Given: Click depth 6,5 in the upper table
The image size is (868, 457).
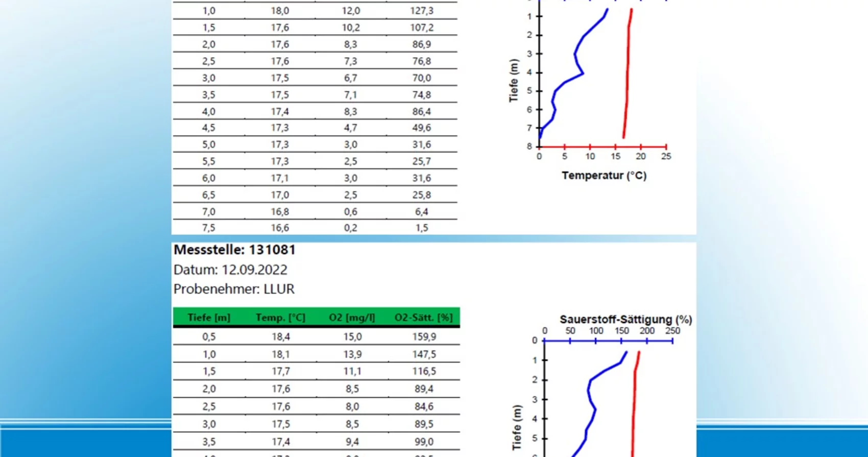Looking at the screenshot, I should pyautogui.click(x=209, y=195).
